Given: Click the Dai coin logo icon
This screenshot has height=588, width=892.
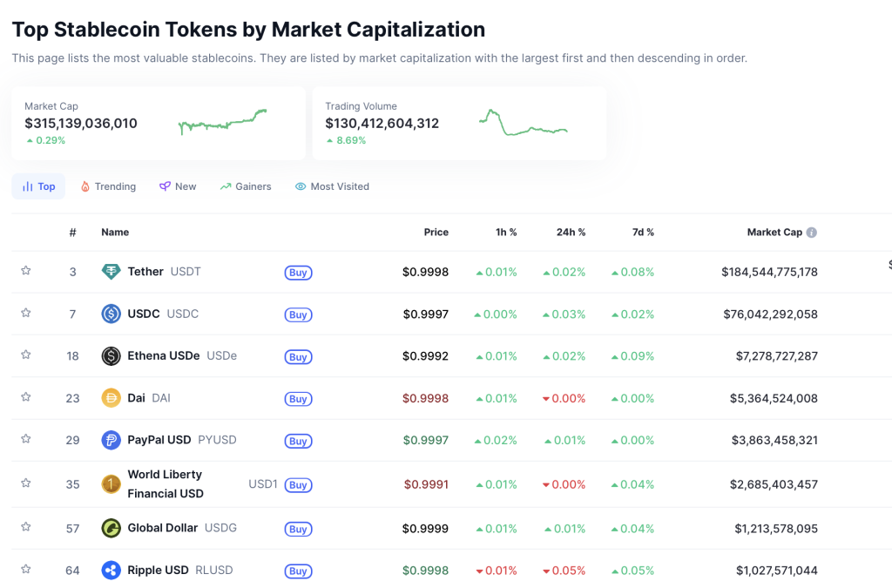Looking at the screenshot, I should 111,398.
